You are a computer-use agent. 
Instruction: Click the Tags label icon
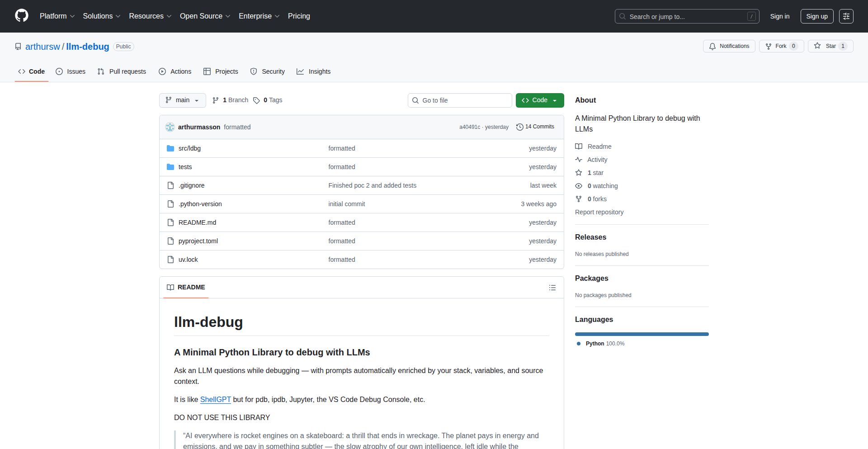coord(256,100)
